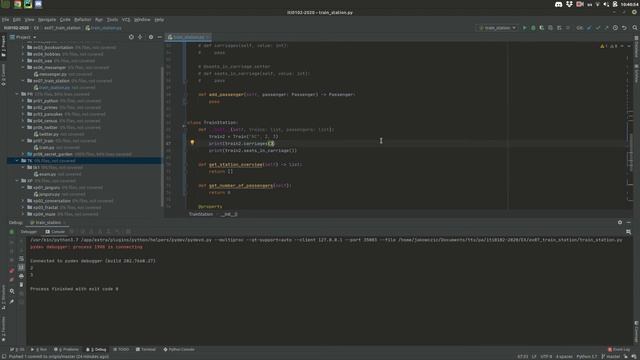Open the VCS menu
This screenshot has height=360, width=640.
[126, 20]
